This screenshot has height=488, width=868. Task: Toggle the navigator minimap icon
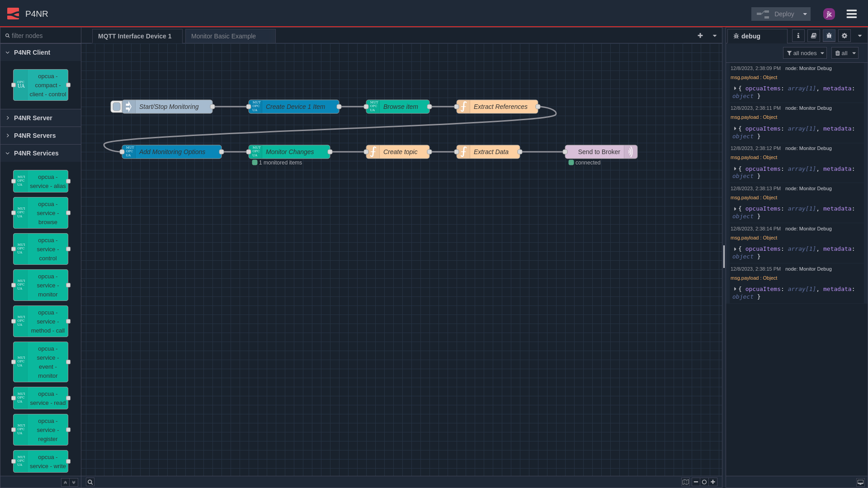pos(686,482)
